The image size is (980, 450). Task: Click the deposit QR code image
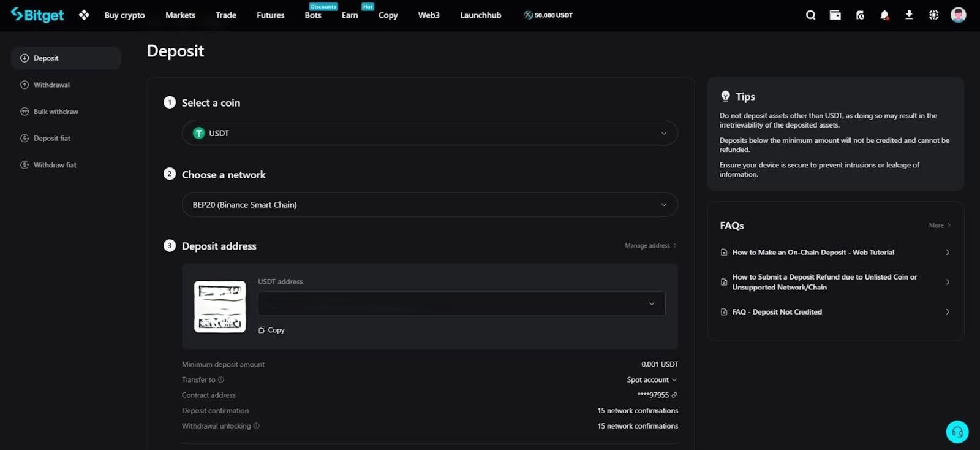tap(220, 307)
